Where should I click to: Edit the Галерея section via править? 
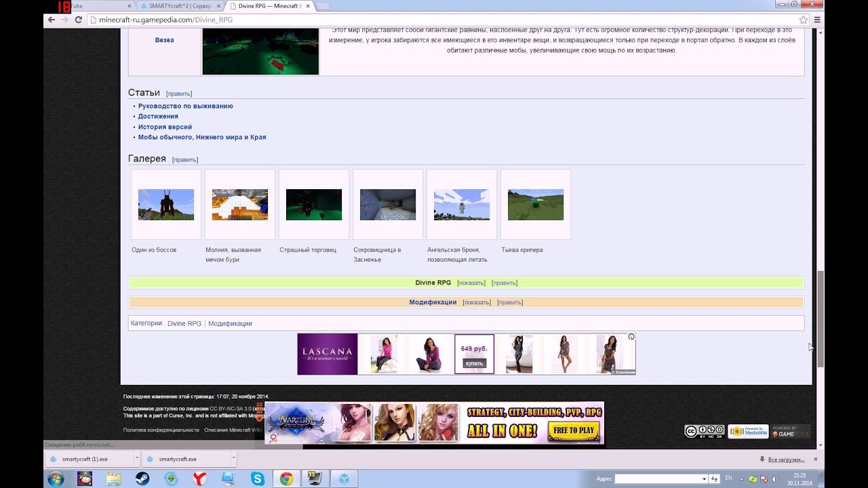185,160
